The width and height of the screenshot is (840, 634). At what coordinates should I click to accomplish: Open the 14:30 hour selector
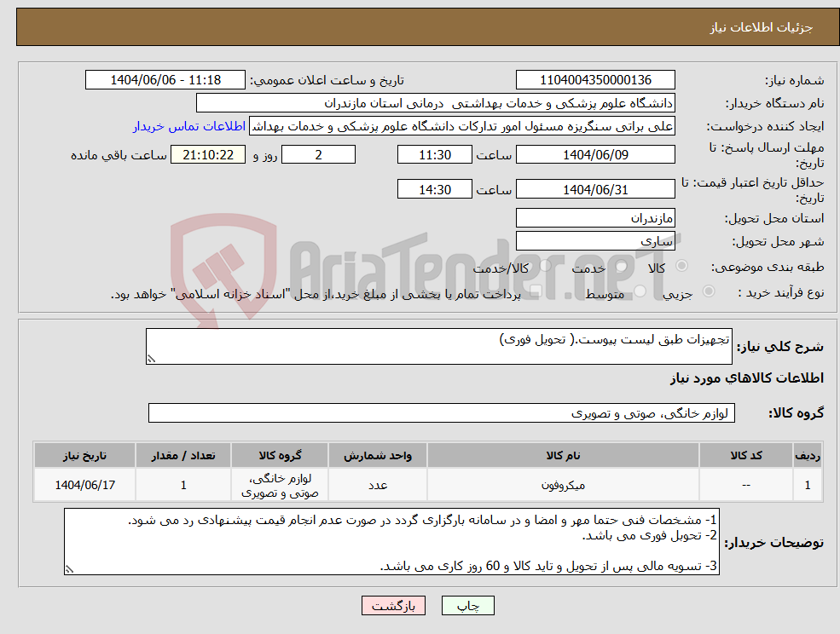tap(435, 188)
